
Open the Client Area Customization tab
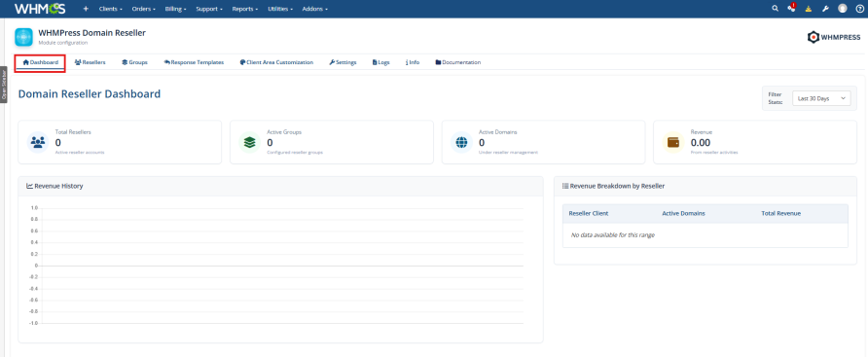coord(276,62)
